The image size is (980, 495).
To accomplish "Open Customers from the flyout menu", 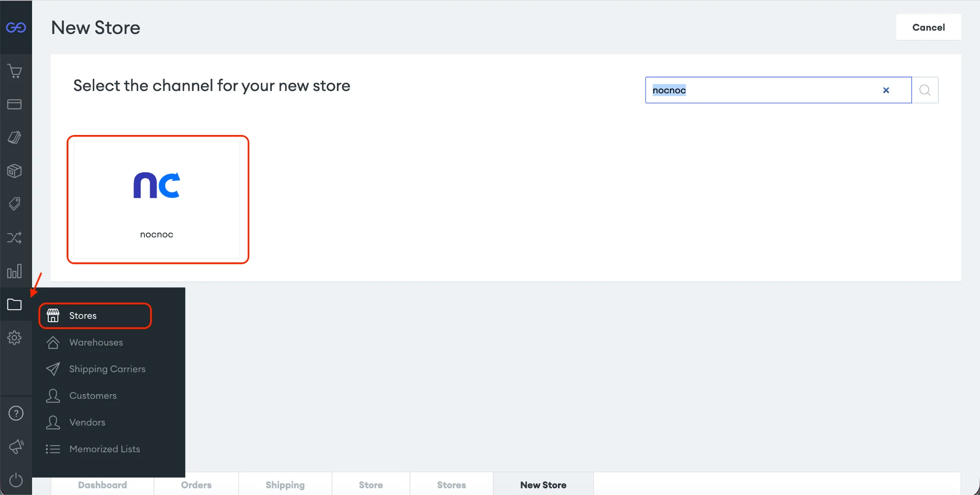I will coord(93,396).
